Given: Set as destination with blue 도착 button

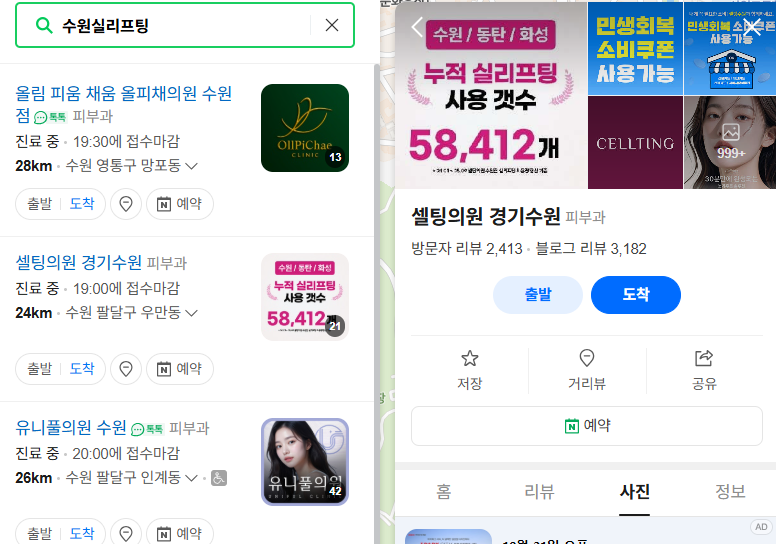Looking at the screenshot, I should click(x=635, y=295).
